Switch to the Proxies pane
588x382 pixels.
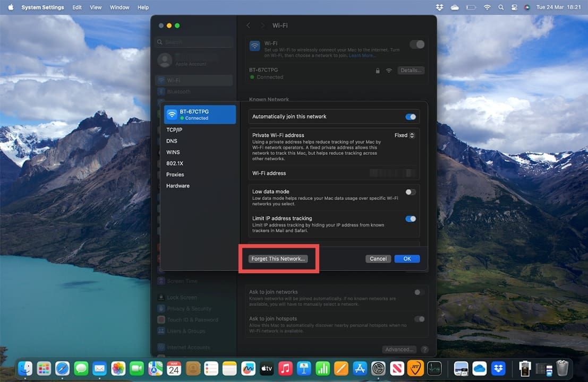(x=175, y=175)
